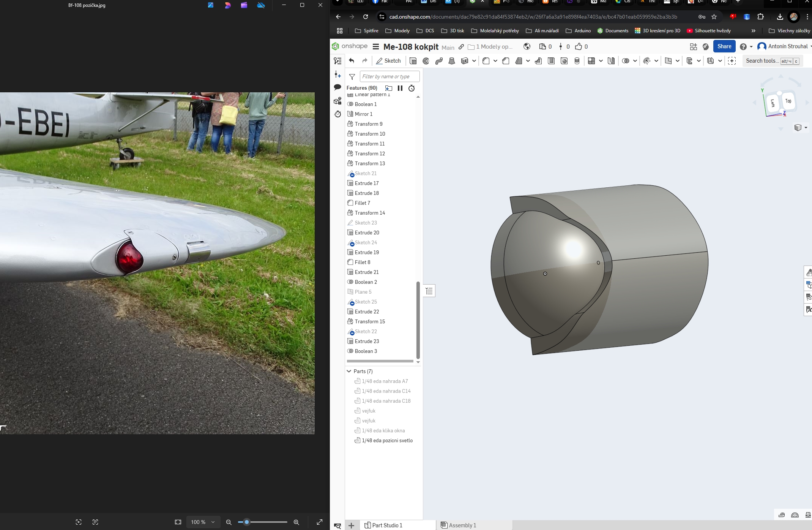
Task: Collapse the Parts (7) section
Action: coord(349,371)
